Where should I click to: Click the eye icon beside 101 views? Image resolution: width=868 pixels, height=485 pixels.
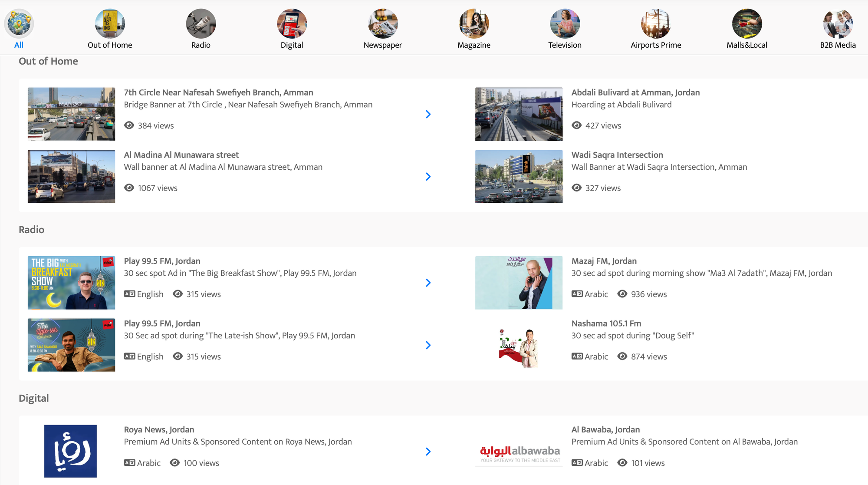622,463
